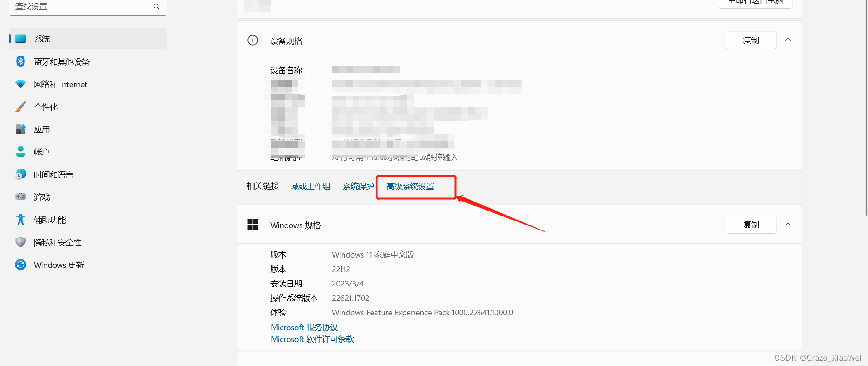
Task: Open the 系统保护 link
Action: click(x=359, y=186)
